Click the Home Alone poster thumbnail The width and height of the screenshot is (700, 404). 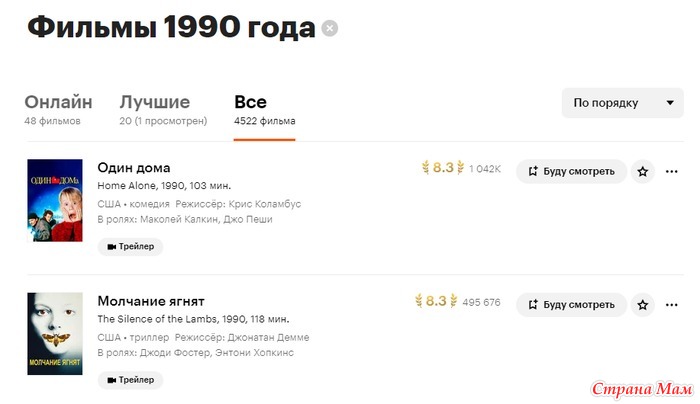click(55, 200)
